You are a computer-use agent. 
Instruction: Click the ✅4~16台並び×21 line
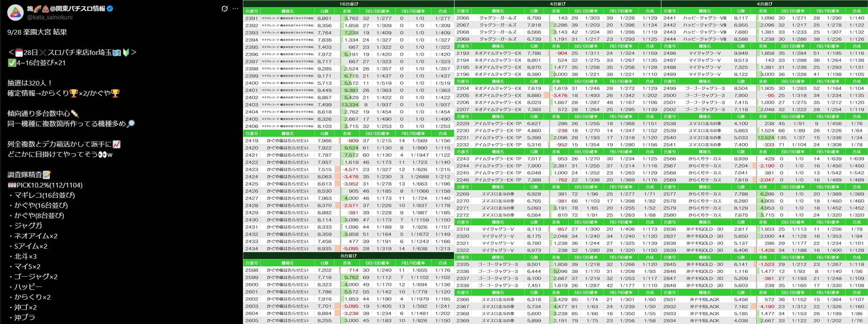click(x=36, y=63)
